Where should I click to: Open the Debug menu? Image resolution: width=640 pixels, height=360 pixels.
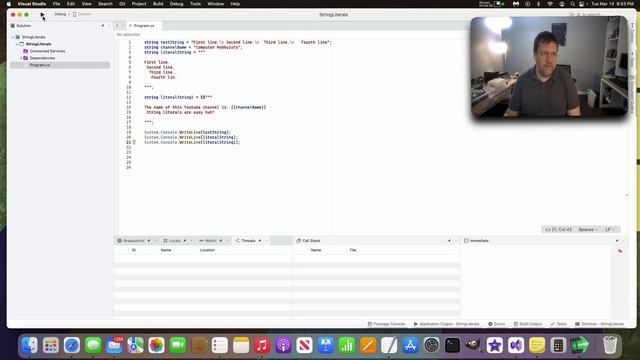click(176, 4)
